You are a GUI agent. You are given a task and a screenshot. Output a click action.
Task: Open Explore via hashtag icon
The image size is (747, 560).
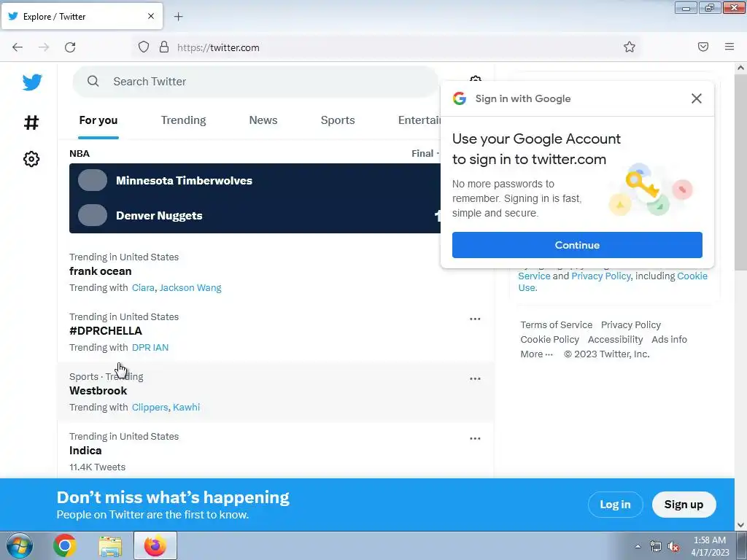click(x=31, y=122)
